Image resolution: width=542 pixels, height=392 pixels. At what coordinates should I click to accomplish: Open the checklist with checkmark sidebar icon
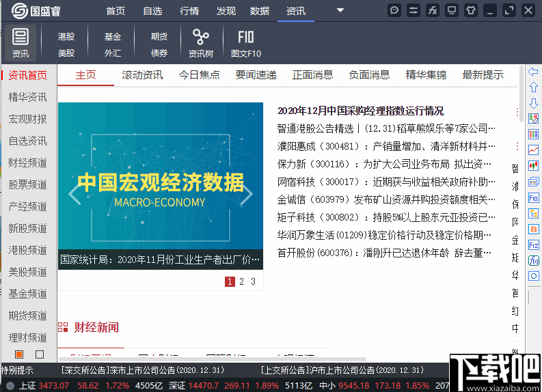tap(533, 118)
